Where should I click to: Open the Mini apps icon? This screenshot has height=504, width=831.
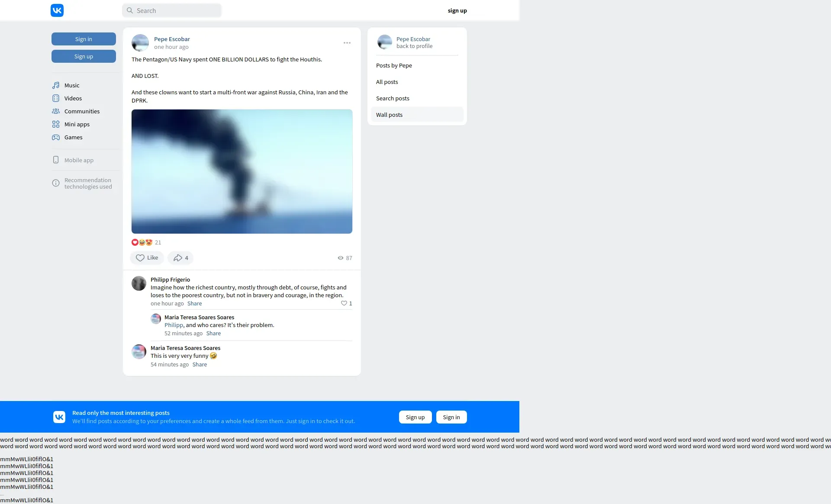(x=56, y=124)
